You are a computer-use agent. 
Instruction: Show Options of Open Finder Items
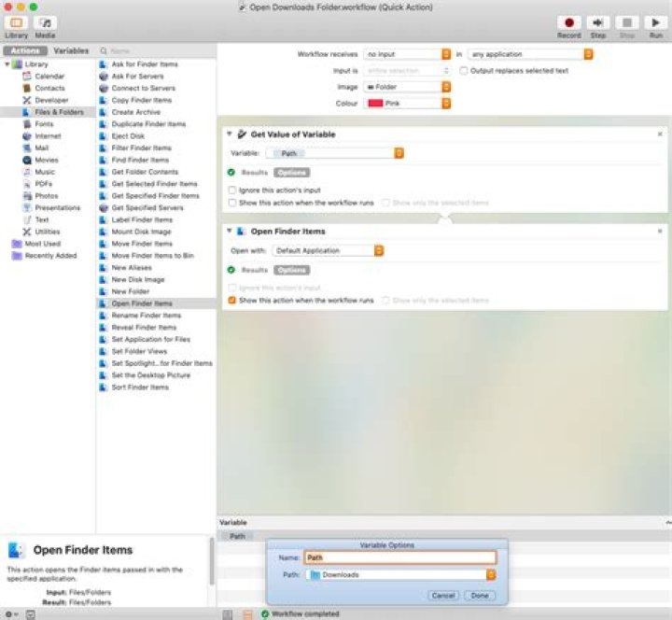click(x=291, y=270)
